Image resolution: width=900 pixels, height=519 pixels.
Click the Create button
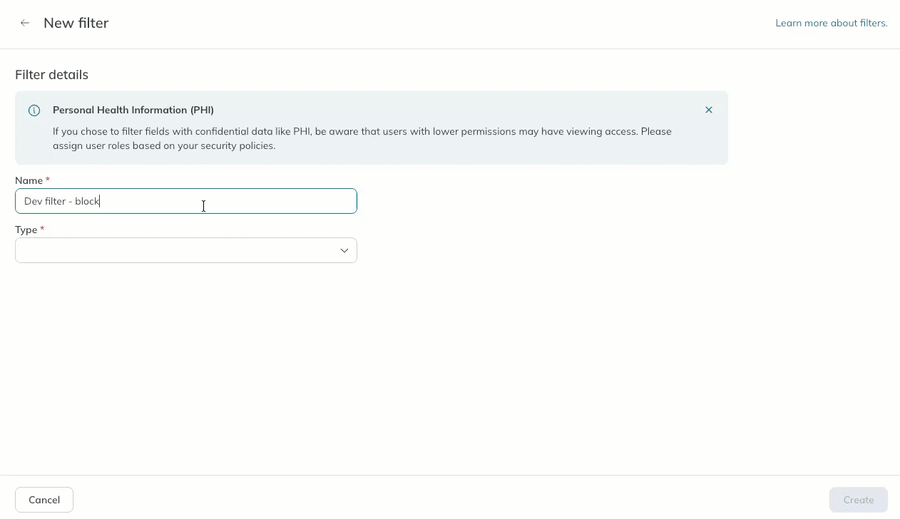pos(858,500)
